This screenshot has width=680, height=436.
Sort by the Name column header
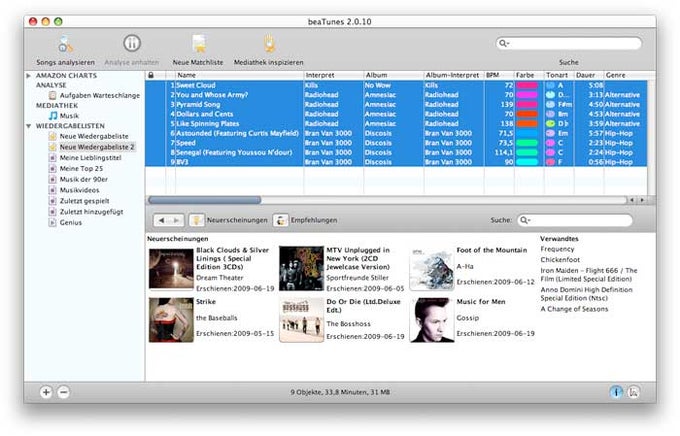point(239,75)
